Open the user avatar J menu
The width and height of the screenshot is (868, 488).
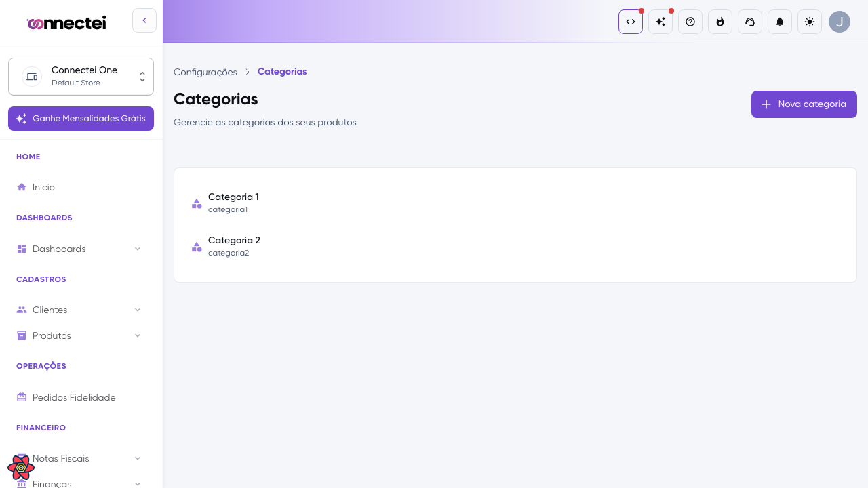tap(840, 22)
